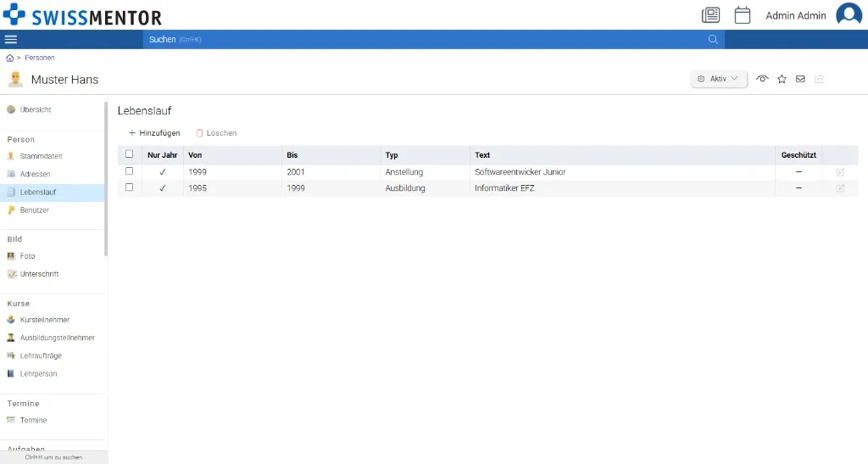This screenshot has width=868, height=464.
Task: Go to home via breadcrumb icon
Action: tap(9, 59)
